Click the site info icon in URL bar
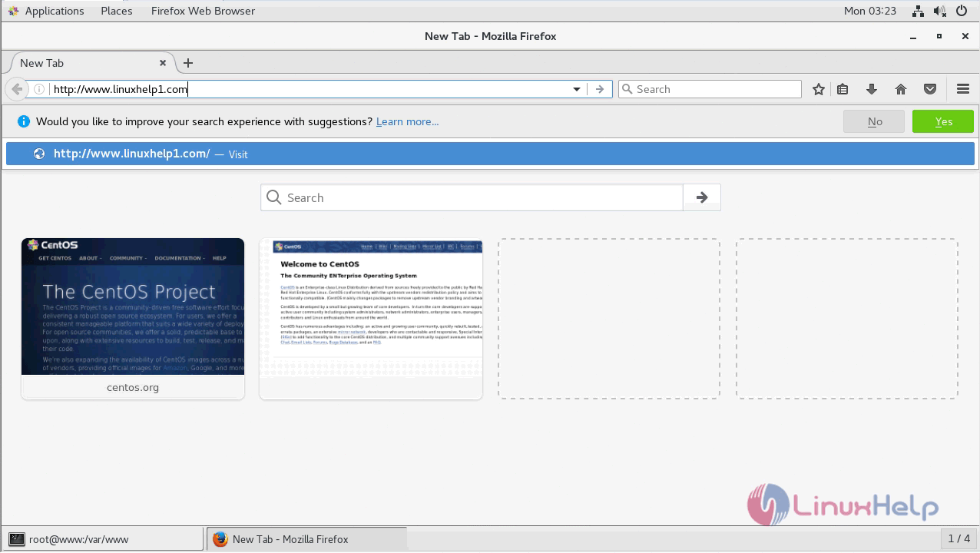The height and width of the screenshot is (553, 980). coord(39,89)
